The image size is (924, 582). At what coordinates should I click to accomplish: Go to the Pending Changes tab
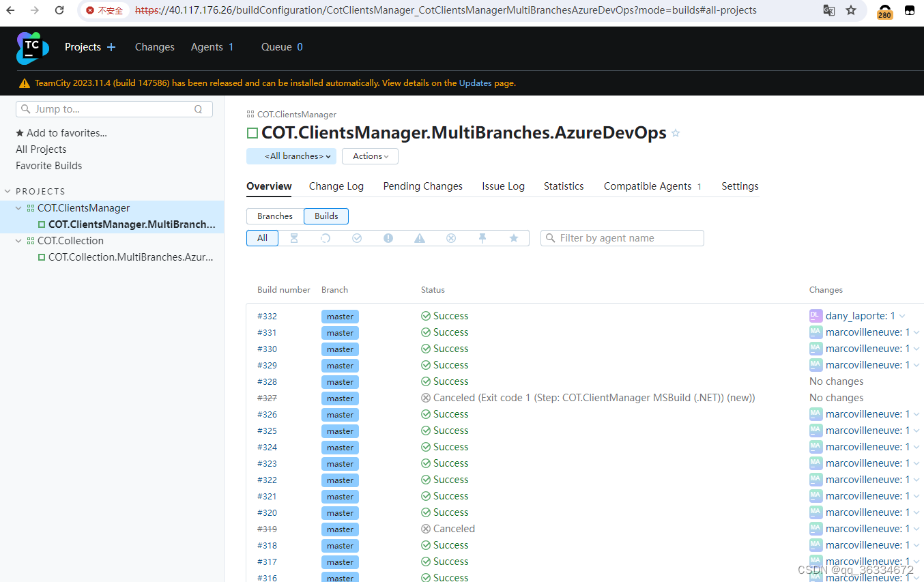(423, 186)
